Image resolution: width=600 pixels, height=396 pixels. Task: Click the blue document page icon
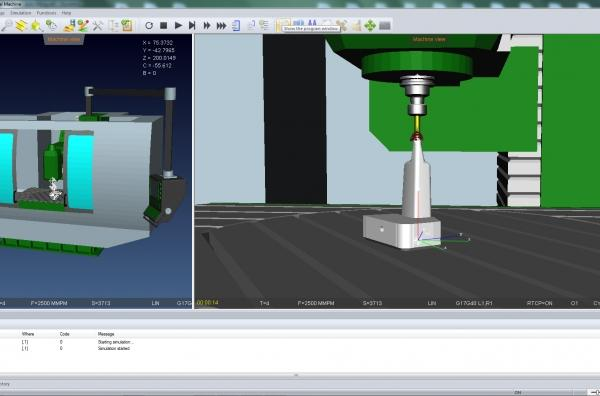coord(236,26)
